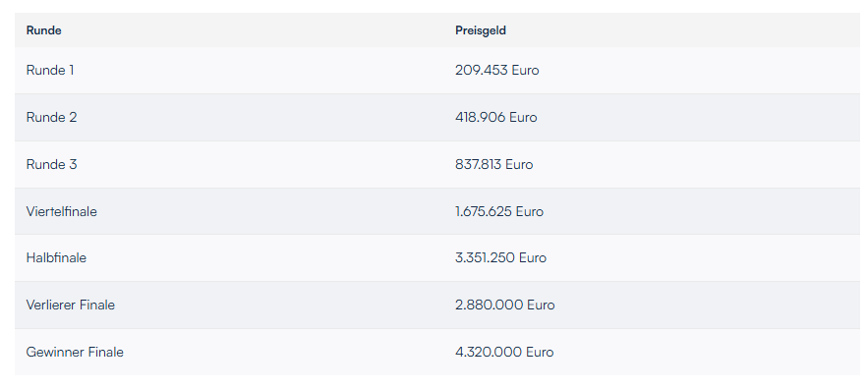Click the Preisgeld column header

[481, 30]
